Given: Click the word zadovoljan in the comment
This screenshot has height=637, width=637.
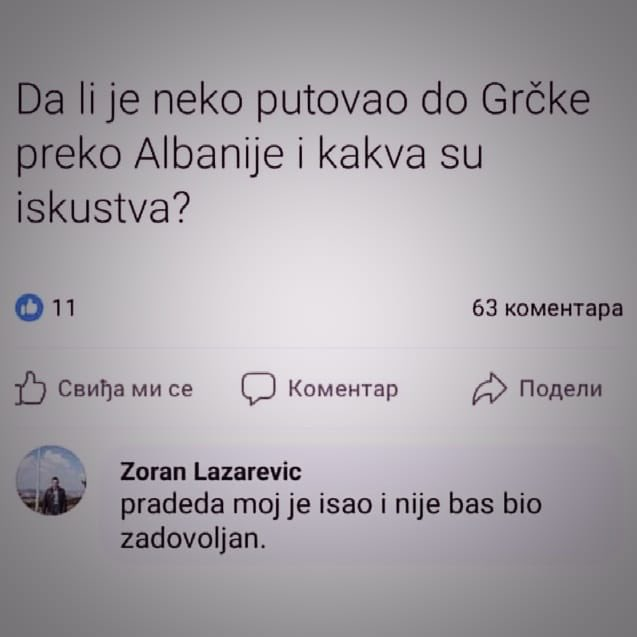Looking at the screenshot, I should click(193, 540).
